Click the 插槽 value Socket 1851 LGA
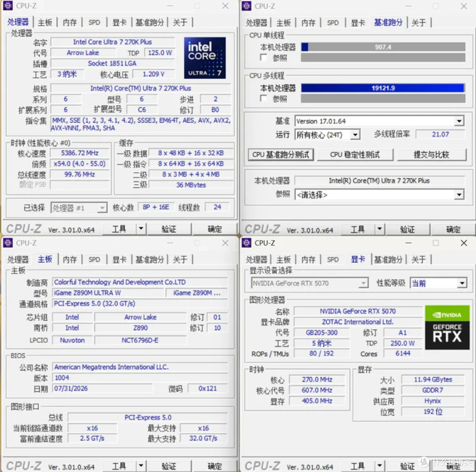 113,63
